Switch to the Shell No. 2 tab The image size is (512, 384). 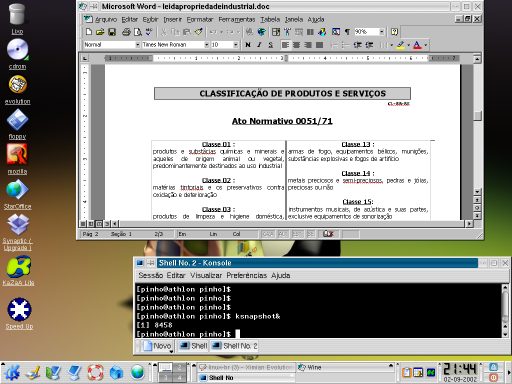pyautogui.click(x=235, y=346)
